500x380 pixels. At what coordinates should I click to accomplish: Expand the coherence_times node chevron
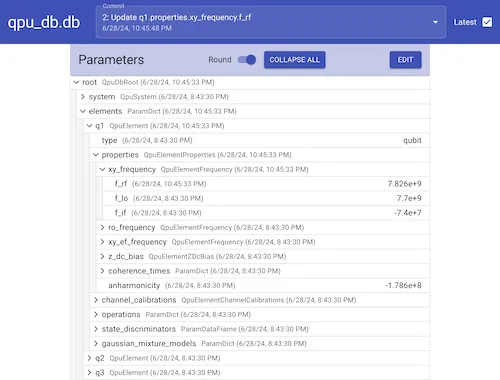pos(102,271)
